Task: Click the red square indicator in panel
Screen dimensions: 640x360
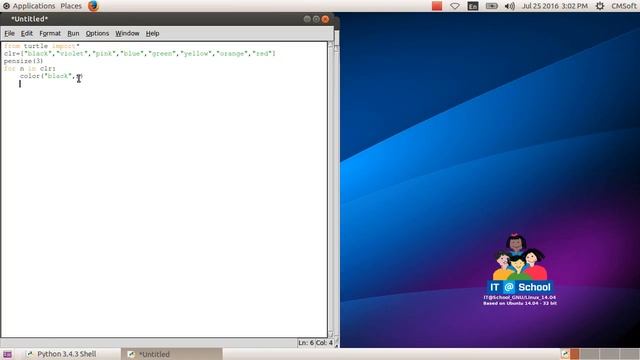Action: pos(437,6)
